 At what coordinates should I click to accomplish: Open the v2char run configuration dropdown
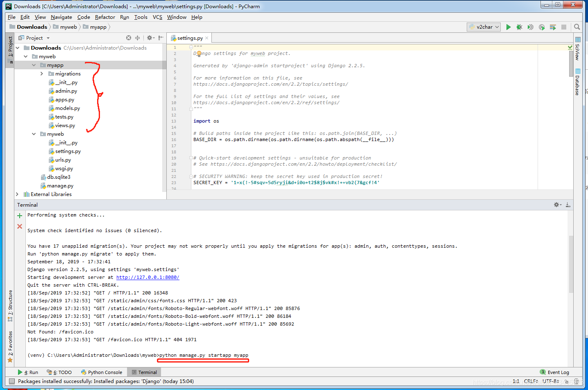coord(484,27)
